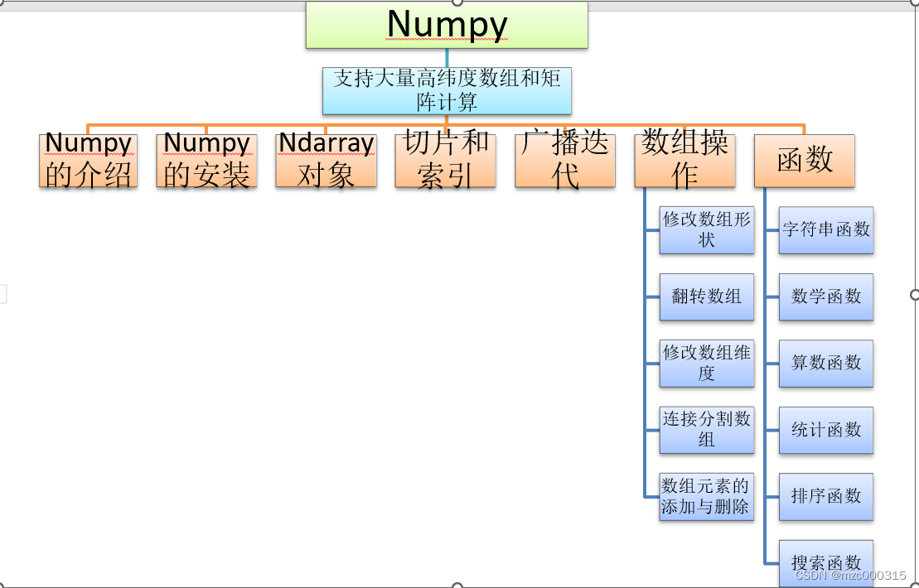Click the 修改数组形状 sub-node

point(707,231)
